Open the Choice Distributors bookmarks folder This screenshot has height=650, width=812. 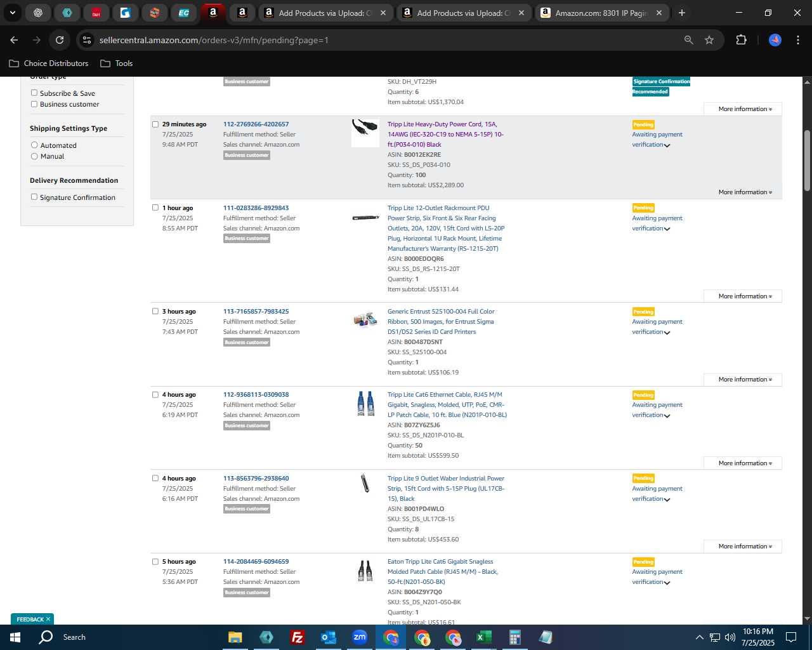tap(49, 63)
